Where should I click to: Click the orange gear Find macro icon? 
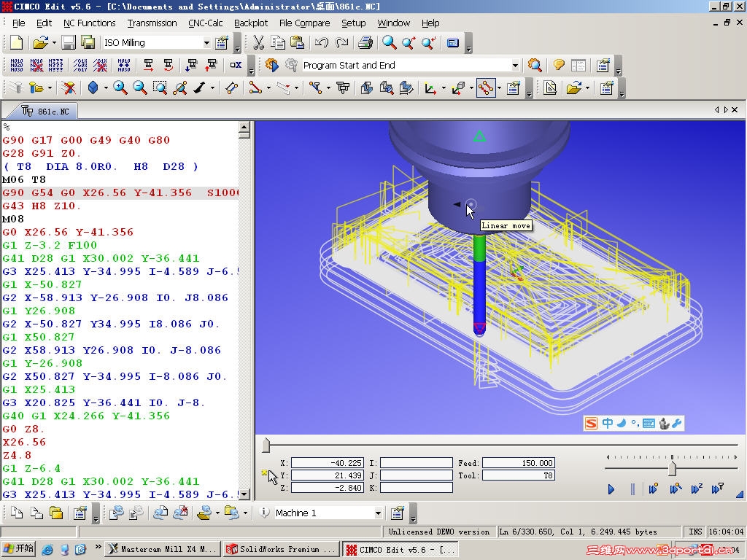272,65
